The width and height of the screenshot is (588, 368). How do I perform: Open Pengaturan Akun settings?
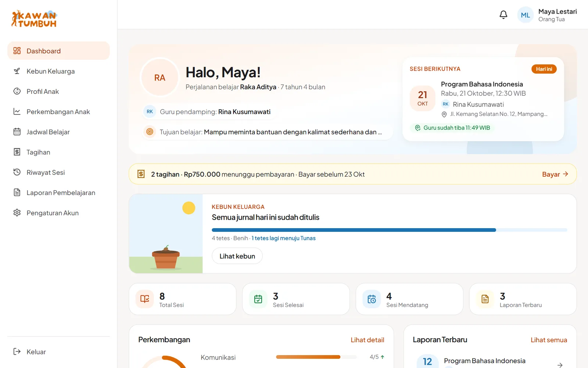[58, 213]
